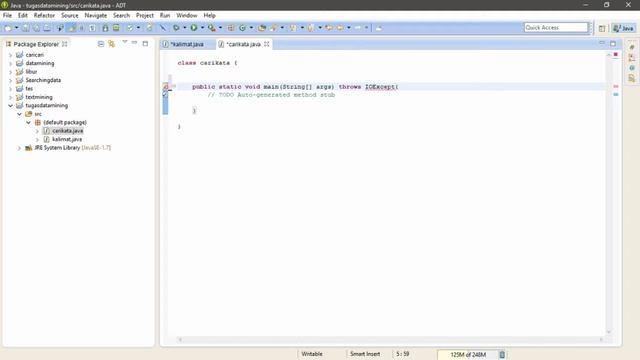The height and width of the screenshot is (360, 640).
Task: Click the green Run button
Action: 194,28
